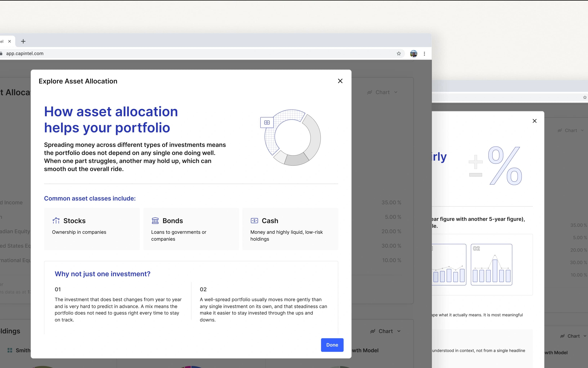Click the "How asset allocation helps your portfolio" headline
This screenshot has width=588, height=368.
111,119
